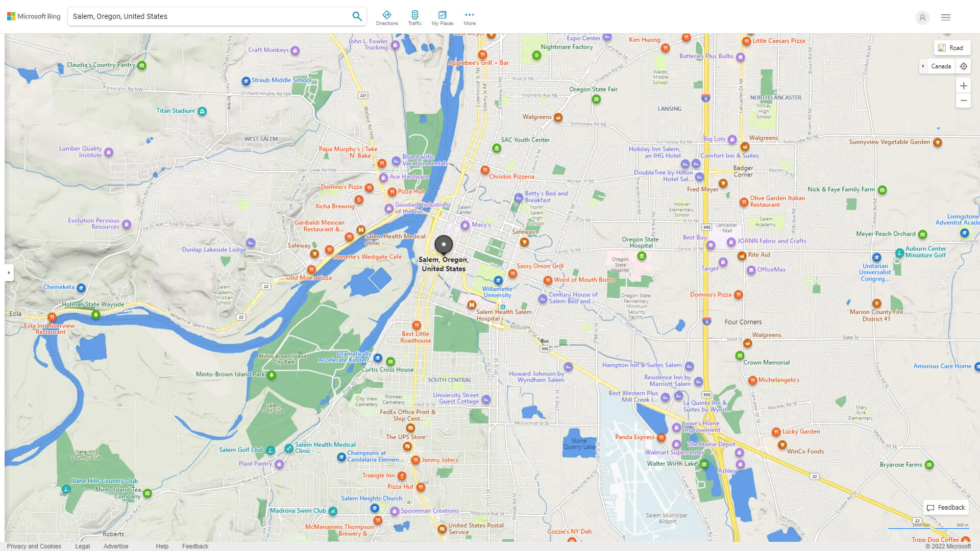Image resolution: width=980 pixels, height=551 pixels.
Task: Open the Road map style selector
Action: (951, 47)
